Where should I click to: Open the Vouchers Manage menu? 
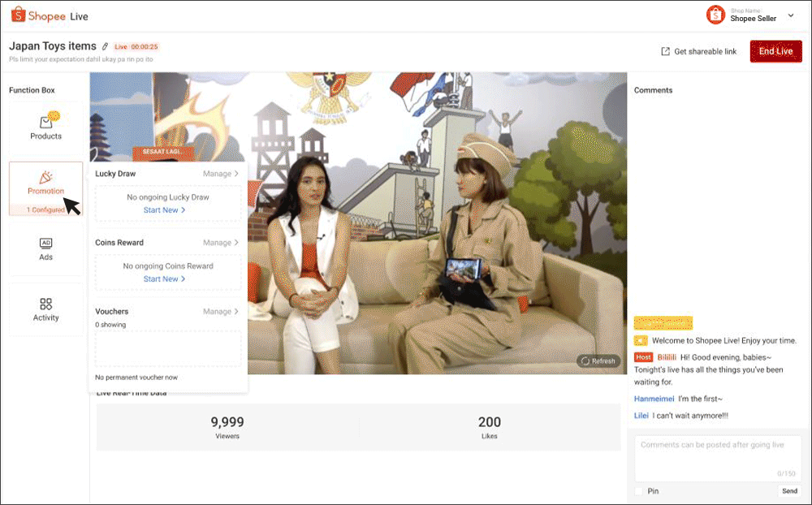(x=221, y=311)
